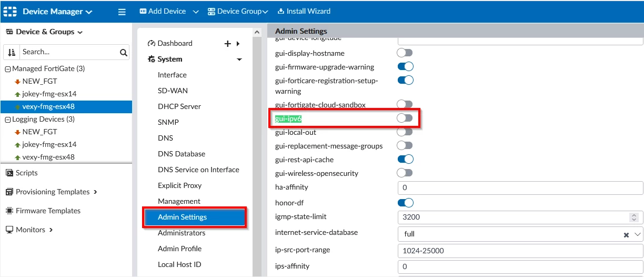Viewport: 644px width, 277px height.
Task: Toggle gui-local-out switch
Action: coord(405,132)
